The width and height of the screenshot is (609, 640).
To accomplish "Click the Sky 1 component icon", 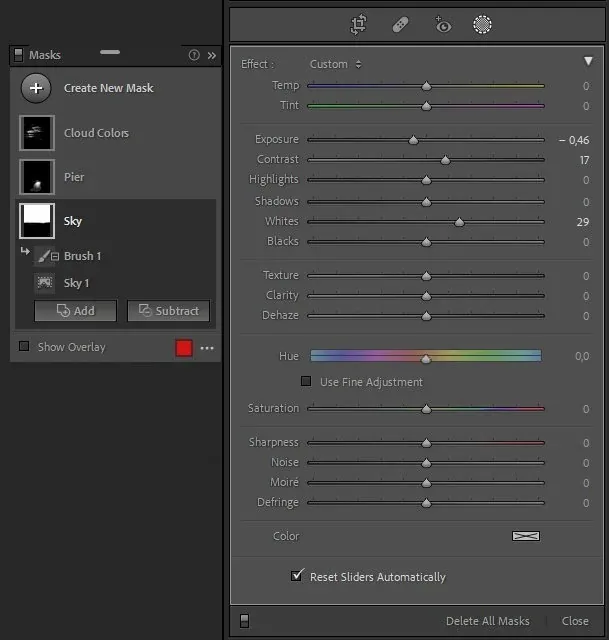I will click(44, 282).
